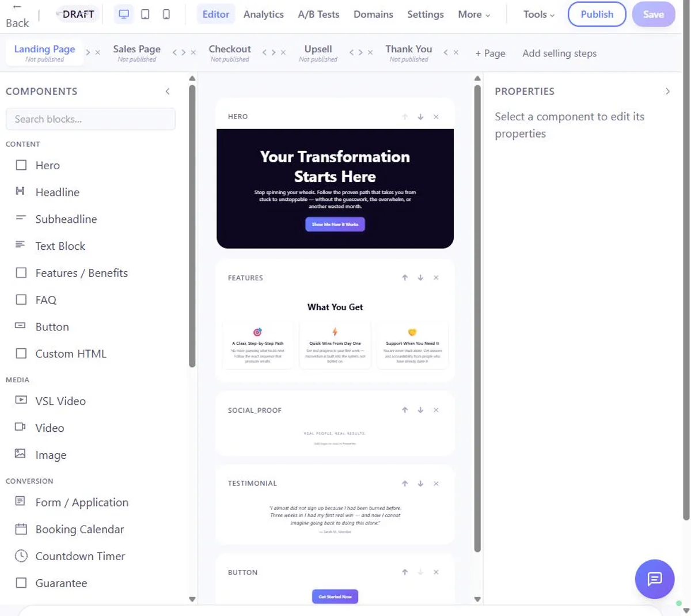Viewport: 691px width, 616px height.
Task: Click Show Me How It Works hero button
Action: click(x=335, y=224)
